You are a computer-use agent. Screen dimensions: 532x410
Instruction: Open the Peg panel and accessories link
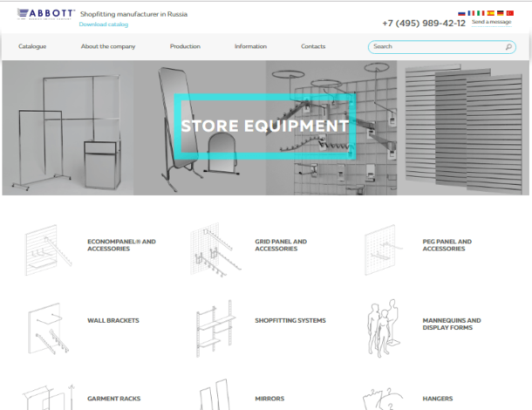tap(447, 245)
